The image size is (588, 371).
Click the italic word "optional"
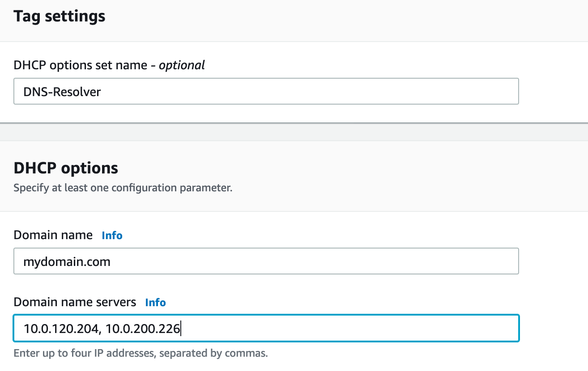tap(182, 65)
